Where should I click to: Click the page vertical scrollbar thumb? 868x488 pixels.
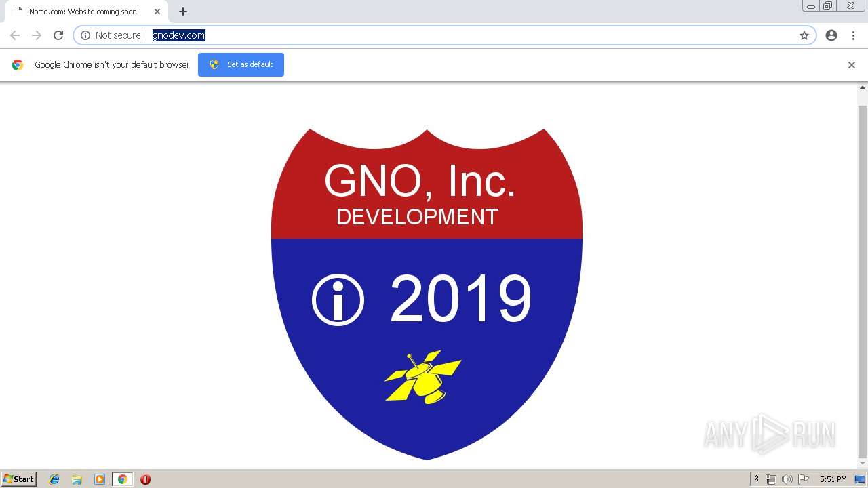(863, 281)
